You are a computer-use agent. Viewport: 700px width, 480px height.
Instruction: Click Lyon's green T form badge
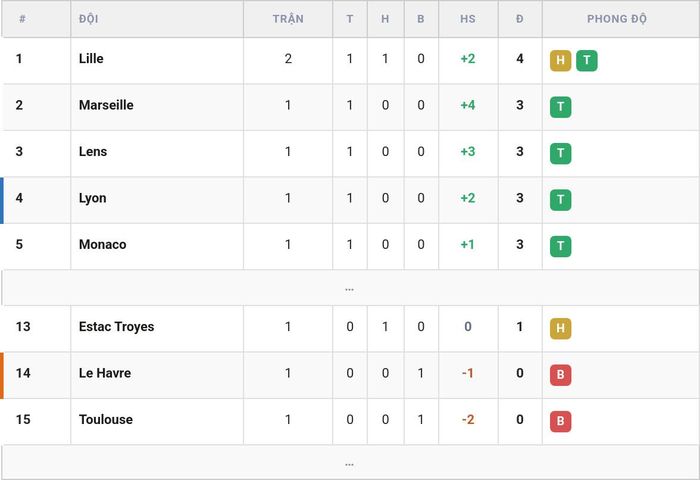[x=560, y=200]
